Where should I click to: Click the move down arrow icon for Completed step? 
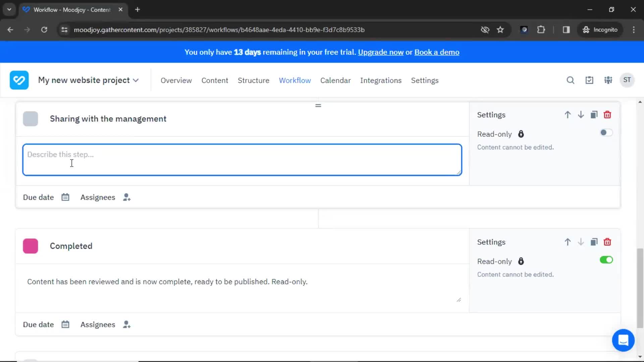coord(581,242)
